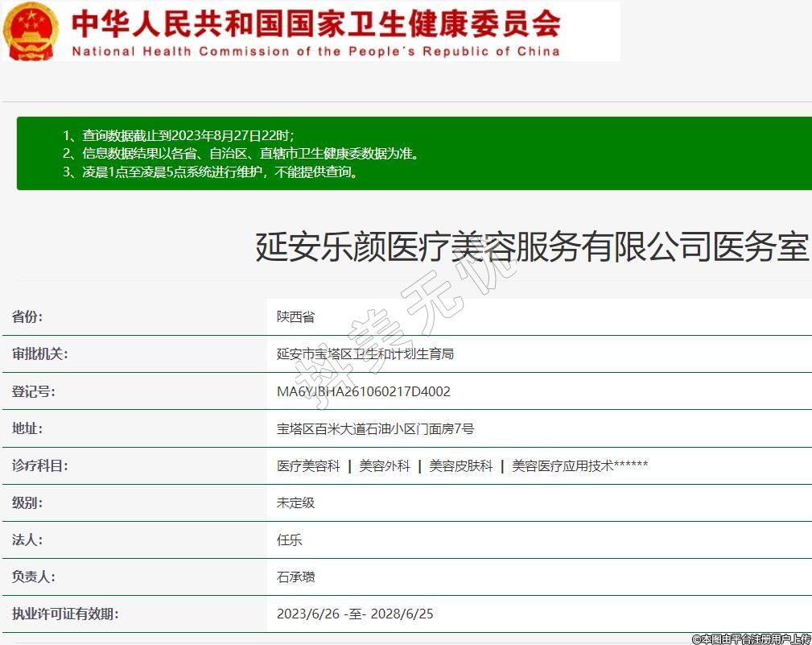812x645 pixels.
Task: Click the 美容皮肤科 department entry
Action: click(460, 465)
